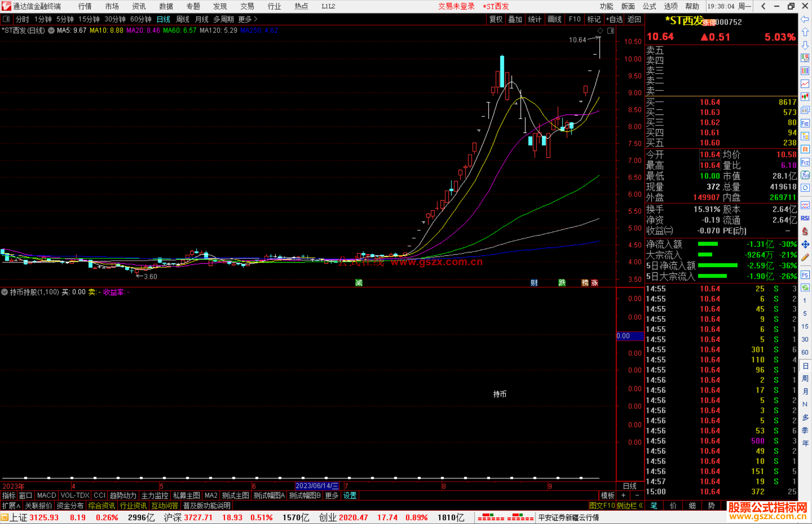Viewport: 812px width, 524px height.
Task: Click the +自选 button
Action: click(614, 19)
